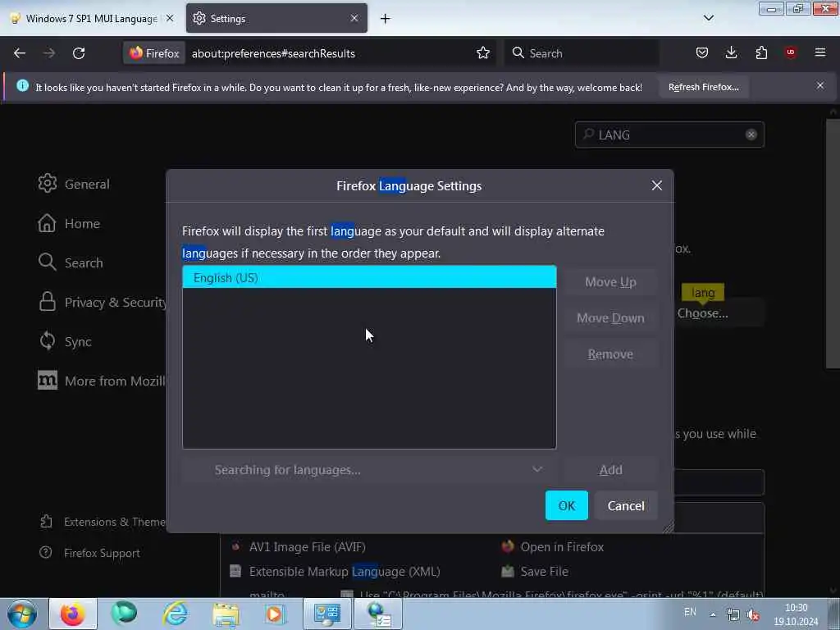Open Windows Explorer folder on taskbar

[226, 614]
